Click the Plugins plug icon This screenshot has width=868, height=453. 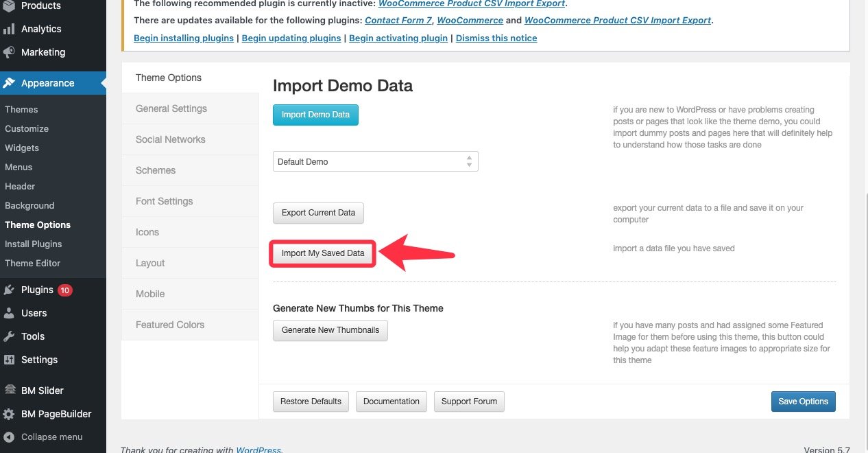click(9, 290)
